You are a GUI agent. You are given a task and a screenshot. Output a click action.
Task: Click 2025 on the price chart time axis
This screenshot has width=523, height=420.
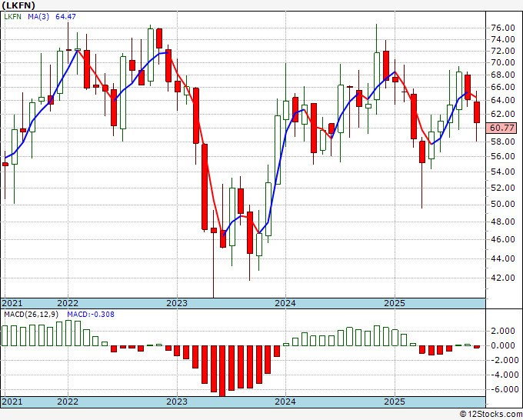[x=395, y=303]
